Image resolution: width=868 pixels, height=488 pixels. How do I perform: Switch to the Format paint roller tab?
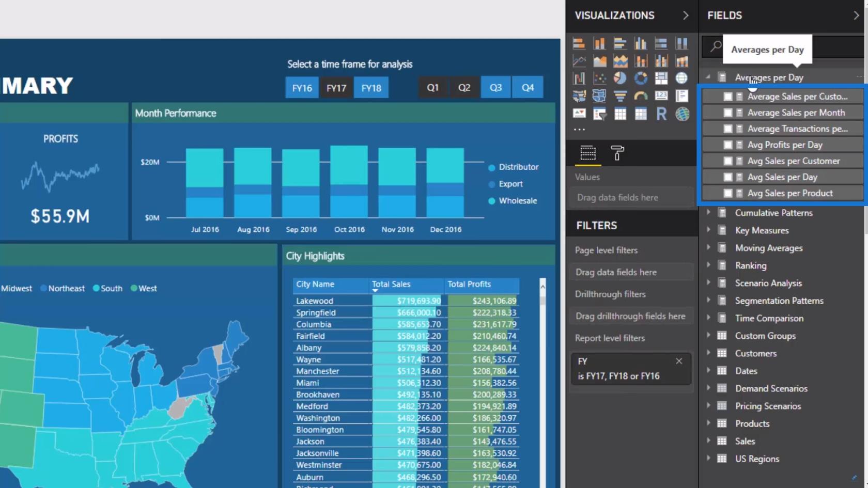click(x=617, y=153)
